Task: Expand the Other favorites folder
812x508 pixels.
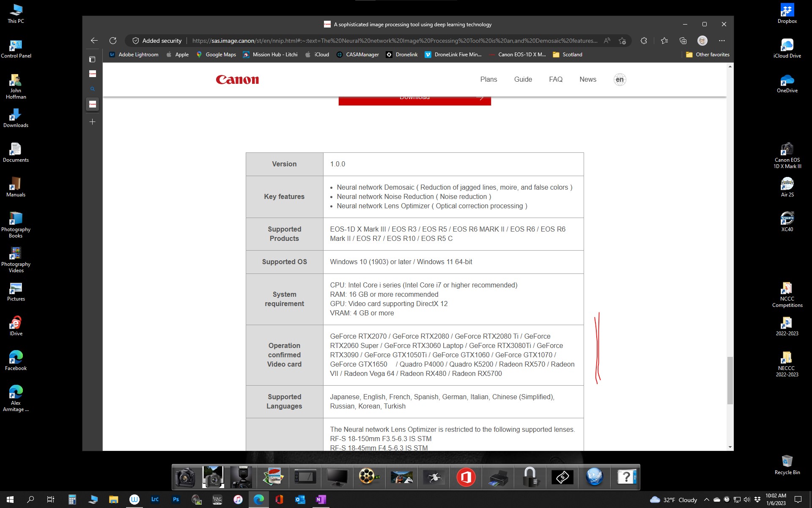Action: click(x=708, y=55)
